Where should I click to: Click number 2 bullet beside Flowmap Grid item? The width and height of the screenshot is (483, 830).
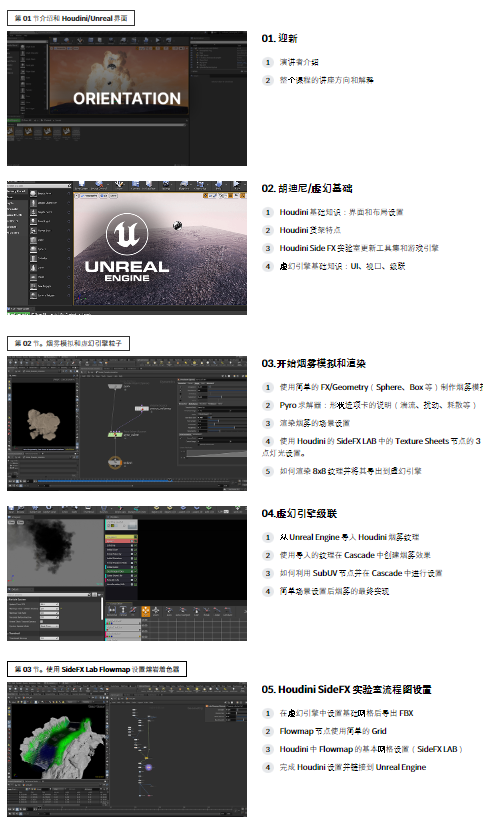tap(268, 732)
